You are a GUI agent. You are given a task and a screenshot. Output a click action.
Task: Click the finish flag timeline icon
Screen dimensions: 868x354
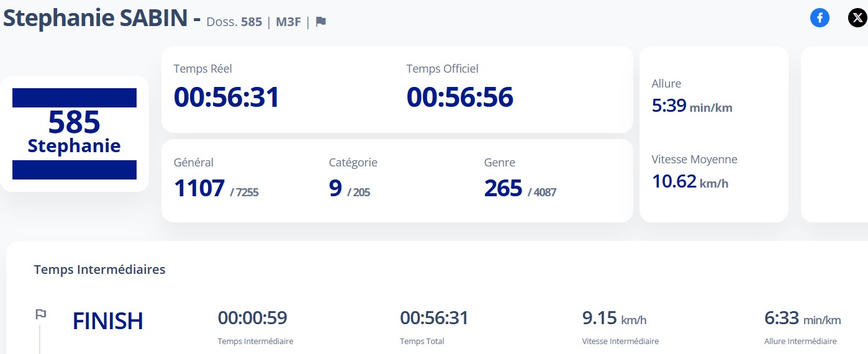point(40,315)
